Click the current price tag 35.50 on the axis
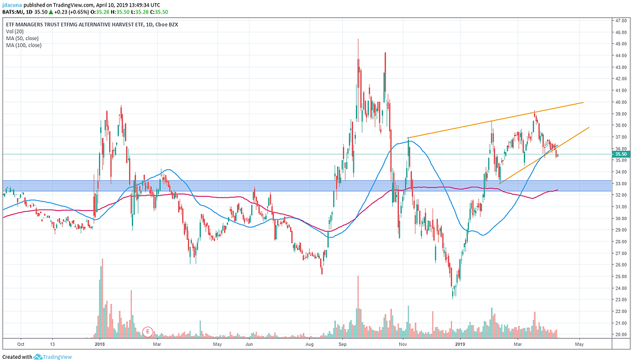633x364 pixels. coord(621,154)
